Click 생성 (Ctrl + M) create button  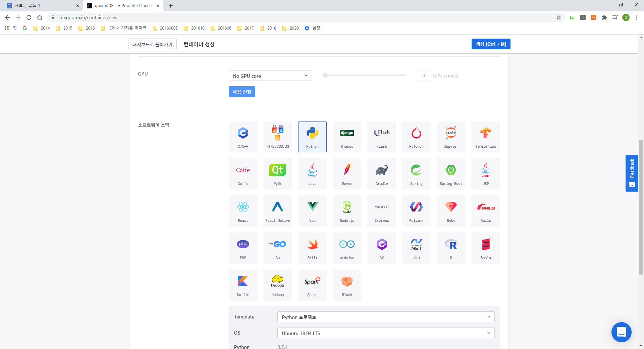[x=491, y=44]
